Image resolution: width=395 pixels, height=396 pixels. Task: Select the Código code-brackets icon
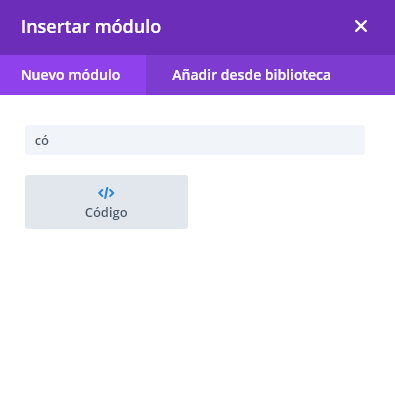(106, 193)
